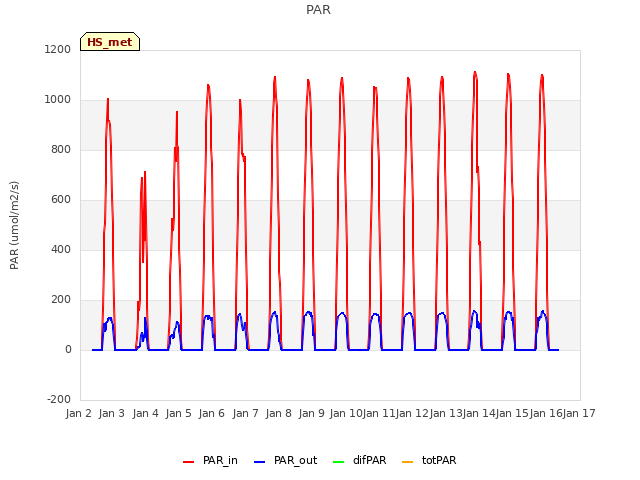Toggle the PAR_out legend entry
This screenshot has width=640, height=480.
coord(285,460)
